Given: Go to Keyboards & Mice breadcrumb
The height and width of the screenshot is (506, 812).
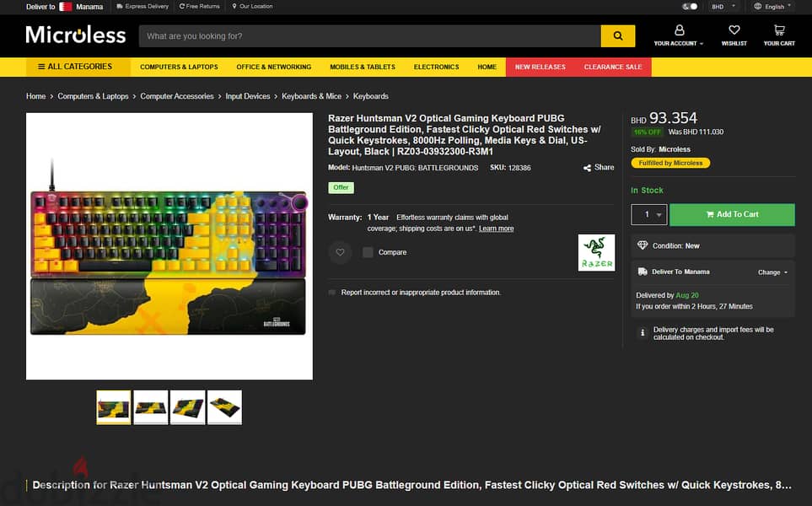Looking at the screenshot, I should 311,96.
